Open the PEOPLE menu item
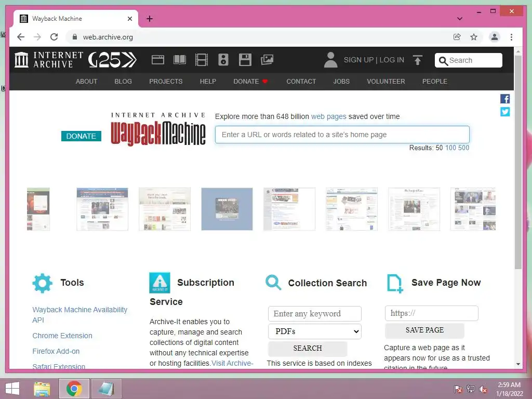The height and width of the screenshot is (399, 532). coord(435,82)
